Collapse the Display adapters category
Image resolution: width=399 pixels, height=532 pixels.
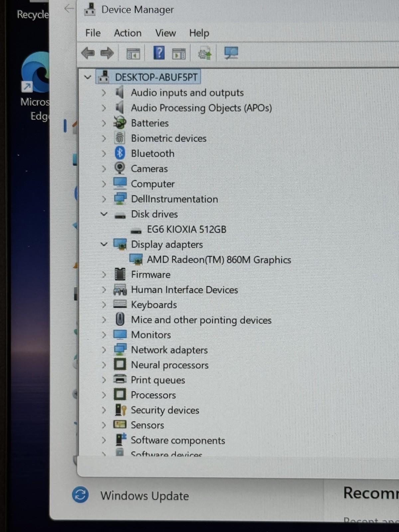pyautogui.click(x=104, y=244)
